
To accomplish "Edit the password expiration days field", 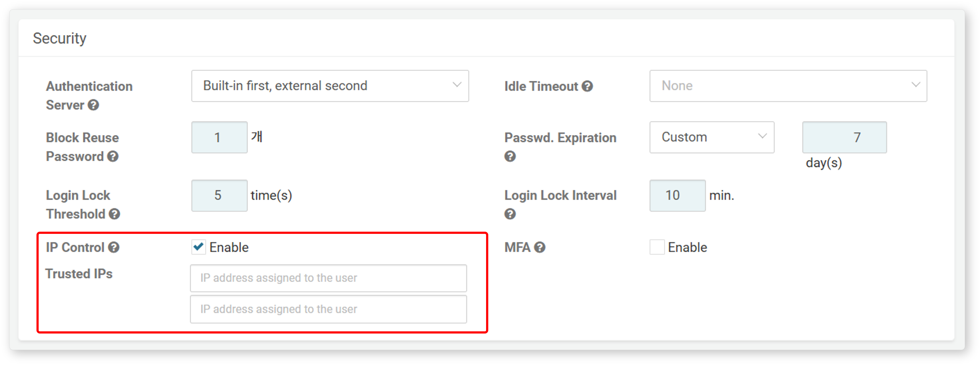I will click(844, 137).
